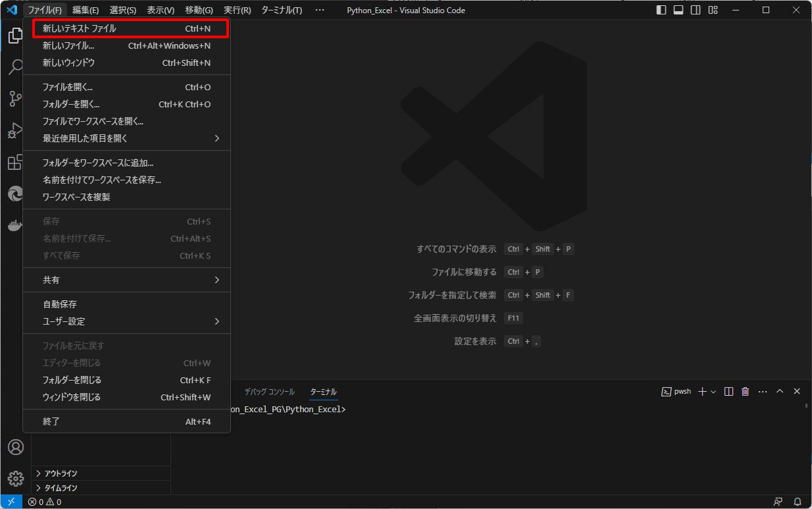Select ワークスペースを複製 menu item
This screenshot has height=509, width=812.
click(x=126, y=197)
